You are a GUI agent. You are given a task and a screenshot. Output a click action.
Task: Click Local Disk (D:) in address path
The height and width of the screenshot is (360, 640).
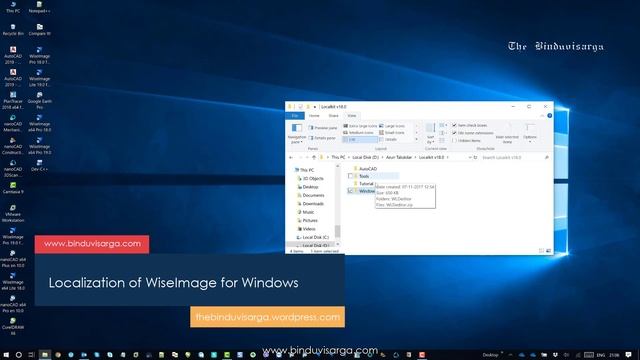(x=365, y=158)
